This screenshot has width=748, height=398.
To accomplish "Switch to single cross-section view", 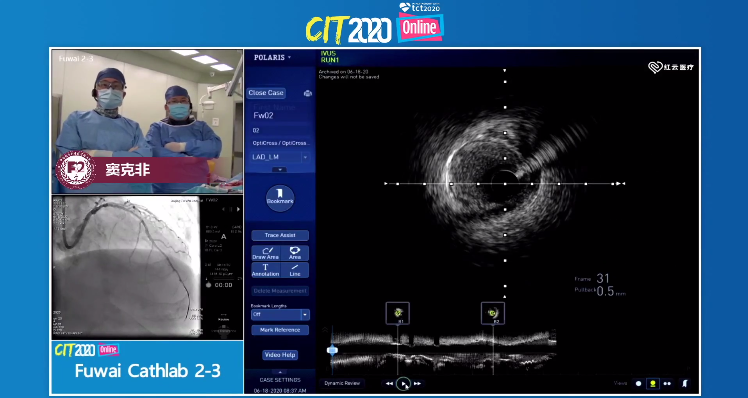I will coord(638,383).
